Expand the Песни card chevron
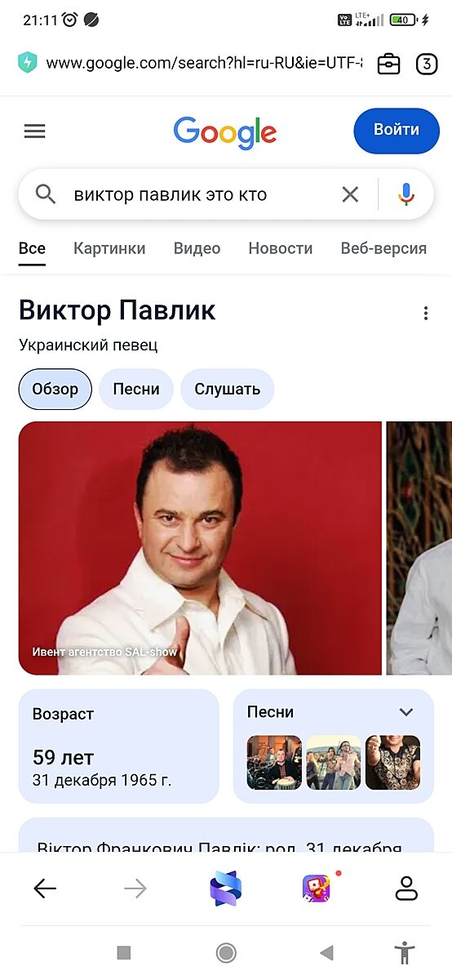The image size is (452, 980). (x=406, y=712)
